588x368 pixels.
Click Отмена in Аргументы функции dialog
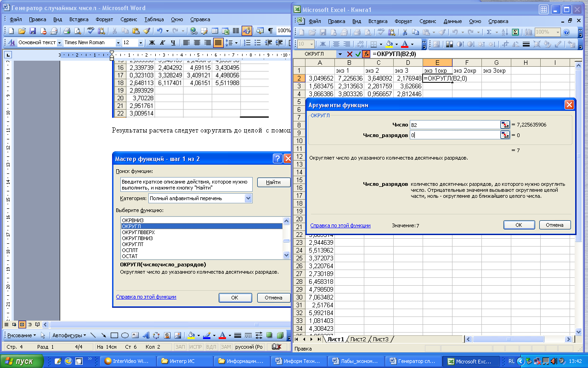pos(555,225)
